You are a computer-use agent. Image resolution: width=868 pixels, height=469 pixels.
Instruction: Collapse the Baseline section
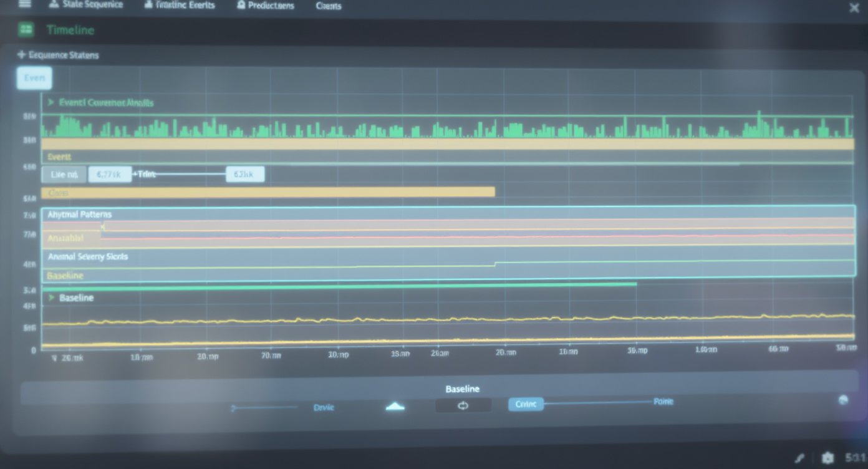50,297
